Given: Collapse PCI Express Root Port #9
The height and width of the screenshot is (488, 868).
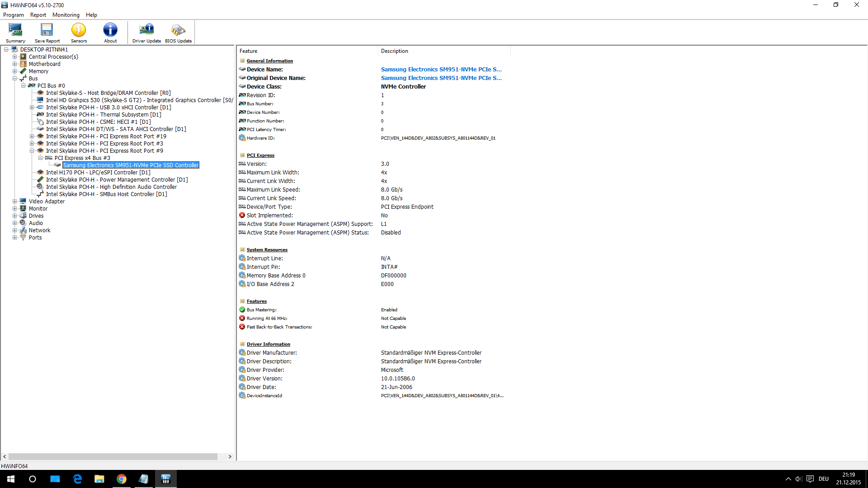Looking at the screenshot, I should (32, 151).
